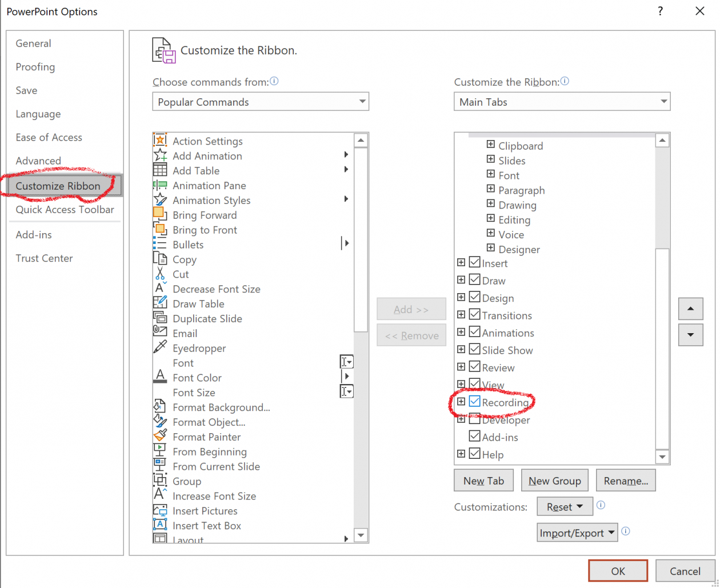This screenshot has width=720, height=588.
Task: Open the Proofing options category
Action: click(x=35, y=67)
